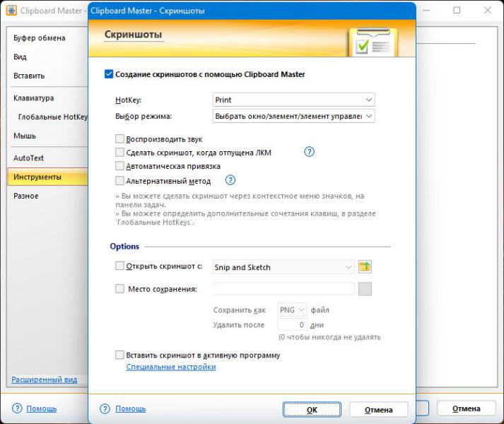The image size is (504, 424).
Task: Click the clipboard checklist icon in header banner
Action: tap(373, 42)
